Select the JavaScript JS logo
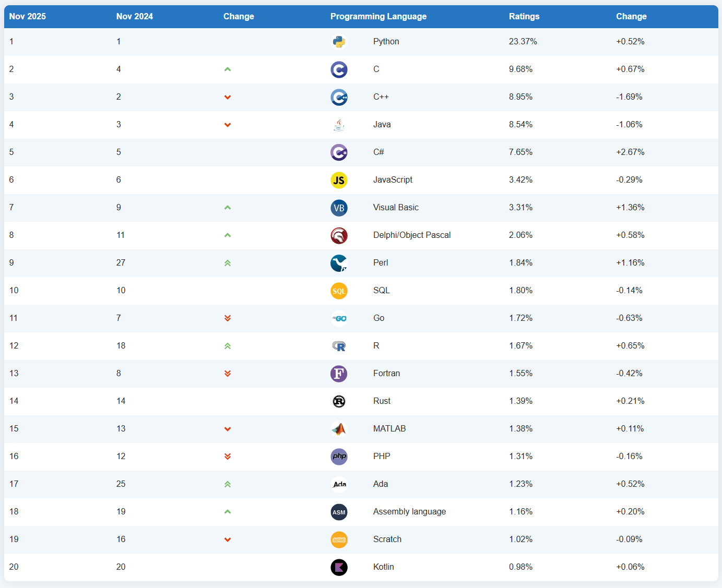 tap(339, 180)
